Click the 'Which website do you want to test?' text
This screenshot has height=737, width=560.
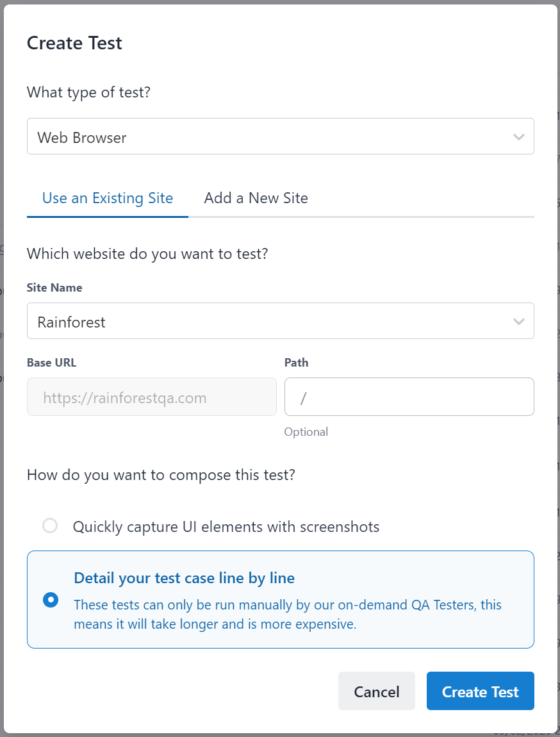click(x=147, y=254)
